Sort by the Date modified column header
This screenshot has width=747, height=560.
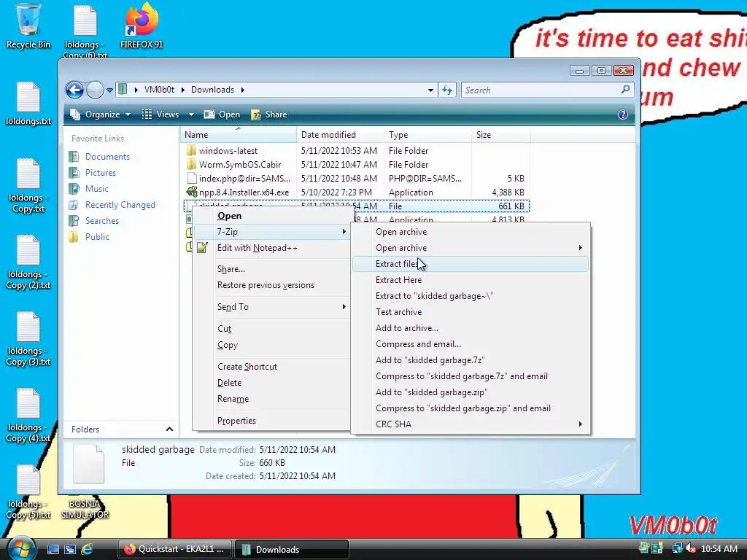pos(340,135)
